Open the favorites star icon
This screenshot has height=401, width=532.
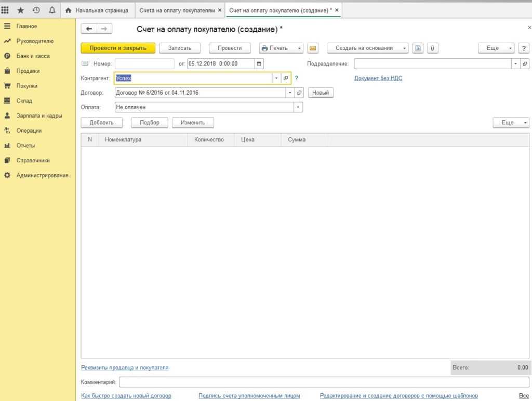(21, 10)
